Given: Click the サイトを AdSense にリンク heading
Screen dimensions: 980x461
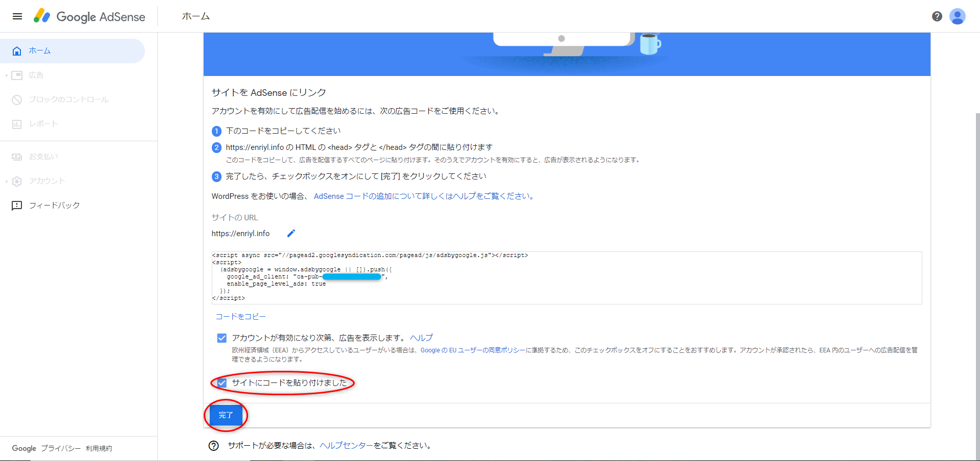Looking at the screenshot, I should click(x=268, y=93).
